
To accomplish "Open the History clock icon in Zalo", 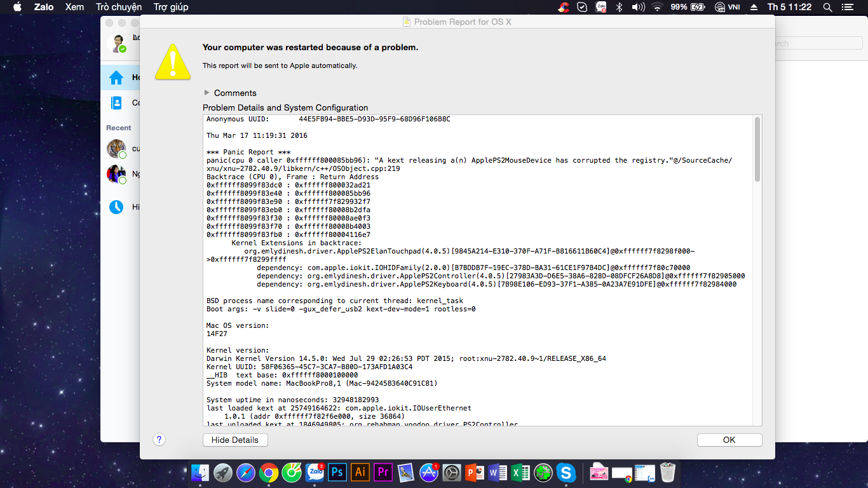I will point(116,207).
